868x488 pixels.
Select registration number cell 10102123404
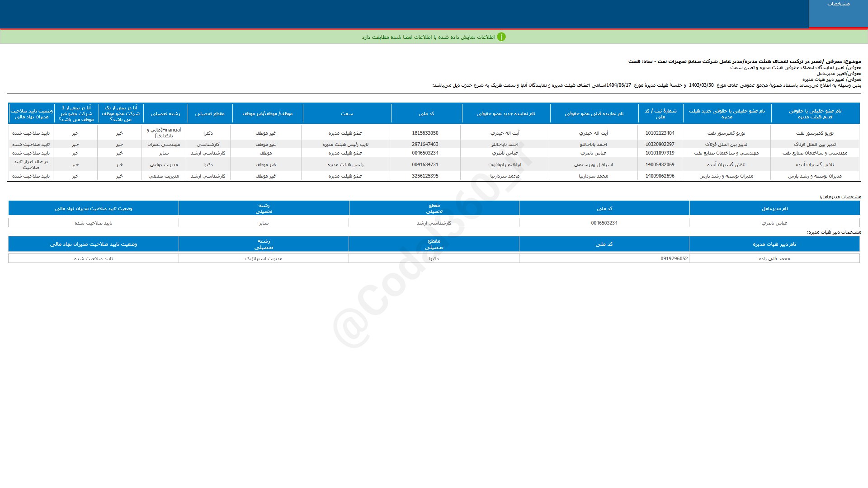660,133
